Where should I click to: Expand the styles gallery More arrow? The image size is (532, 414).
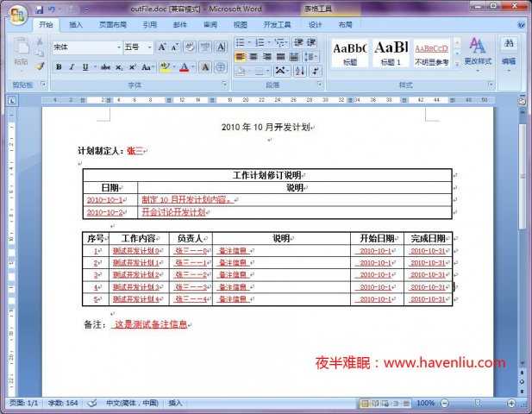click(457, 64)
